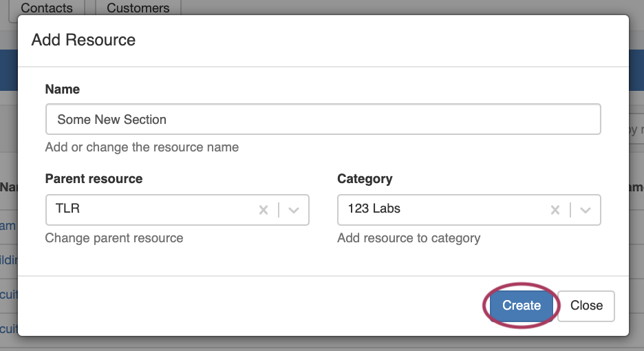This screenshot has height=351, width=644.
Task: Focus the Name field containing Some New Section
Action: (323, 119)
